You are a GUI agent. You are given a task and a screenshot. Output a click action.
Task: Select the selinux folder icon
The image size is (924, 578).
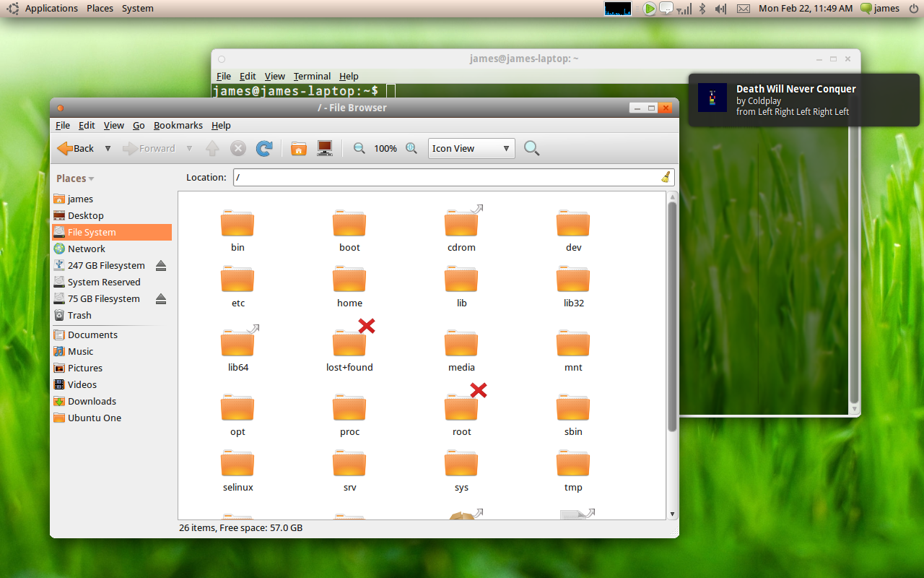237,463
